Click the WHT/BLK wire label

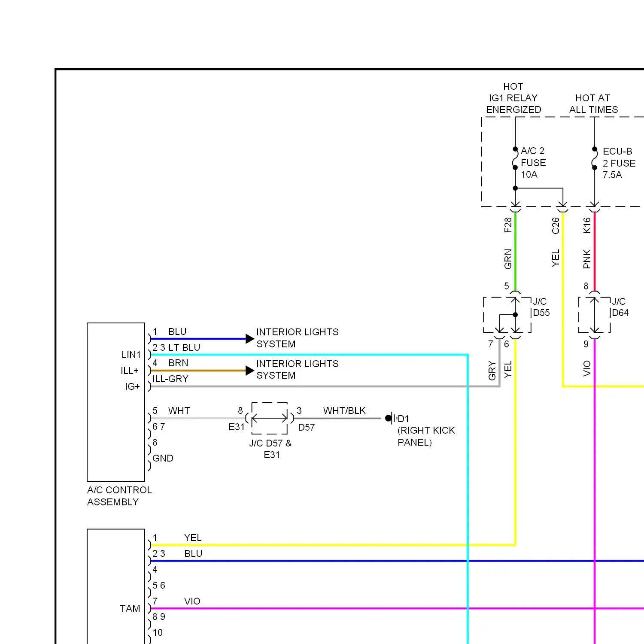[x=344, y=410]
